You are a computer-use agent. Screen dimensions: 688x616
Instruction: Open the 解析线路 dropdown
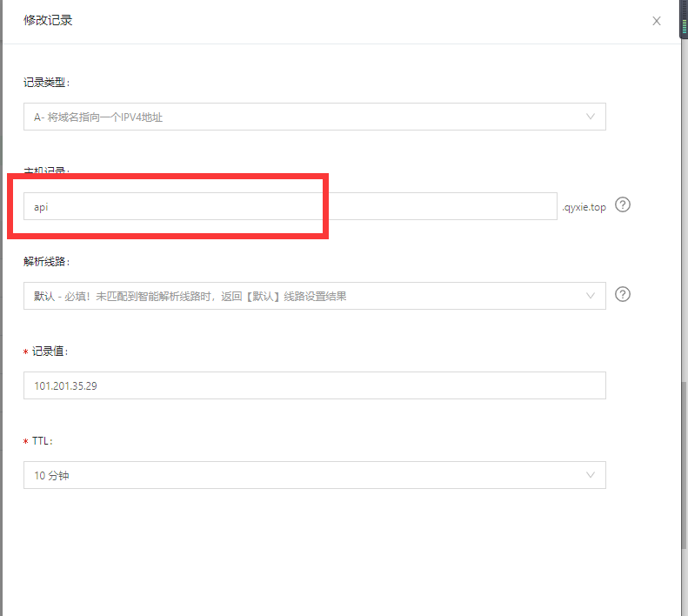[315, 296]
